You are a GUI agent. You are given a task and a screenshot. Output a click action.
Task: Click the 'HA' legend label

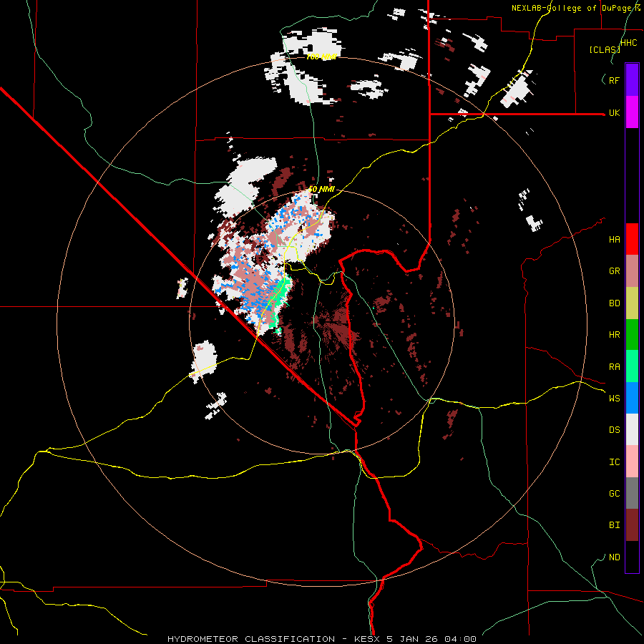[614, 240]
